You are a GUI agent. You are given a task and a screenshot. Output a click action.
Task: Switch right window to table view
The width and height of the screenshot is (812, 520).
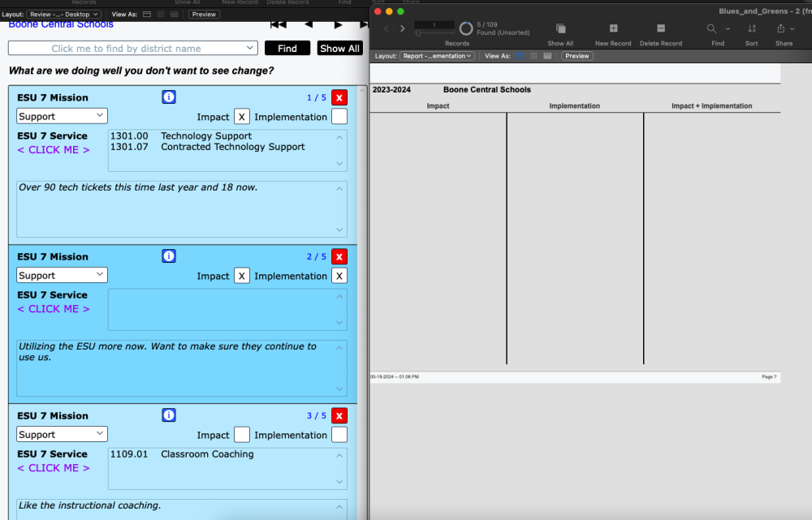[x=547, y=56]
